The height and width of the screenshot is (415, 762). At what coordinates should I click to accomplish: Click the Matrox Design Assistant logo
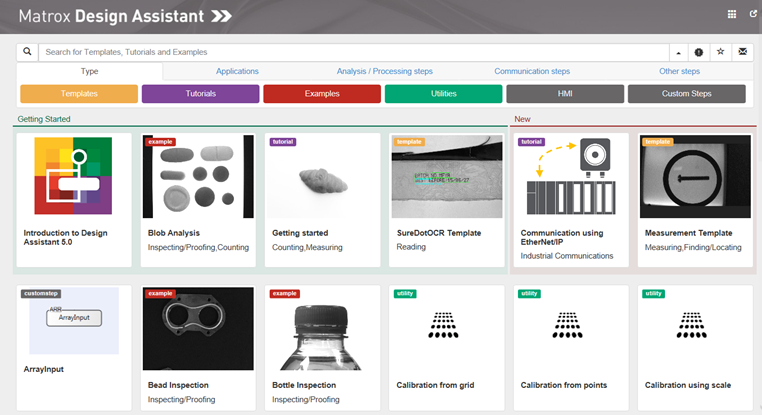(125, 16)
